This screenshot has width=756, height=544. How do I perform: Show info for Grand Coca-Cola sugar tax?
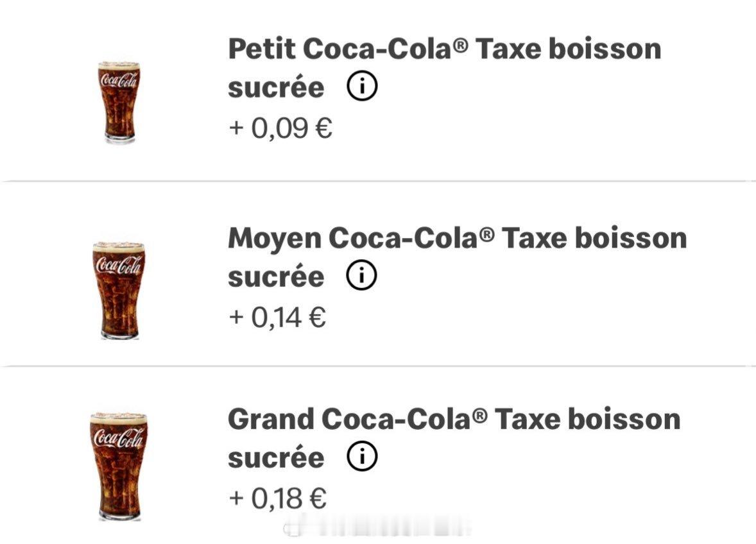click(x=362, y=457)
